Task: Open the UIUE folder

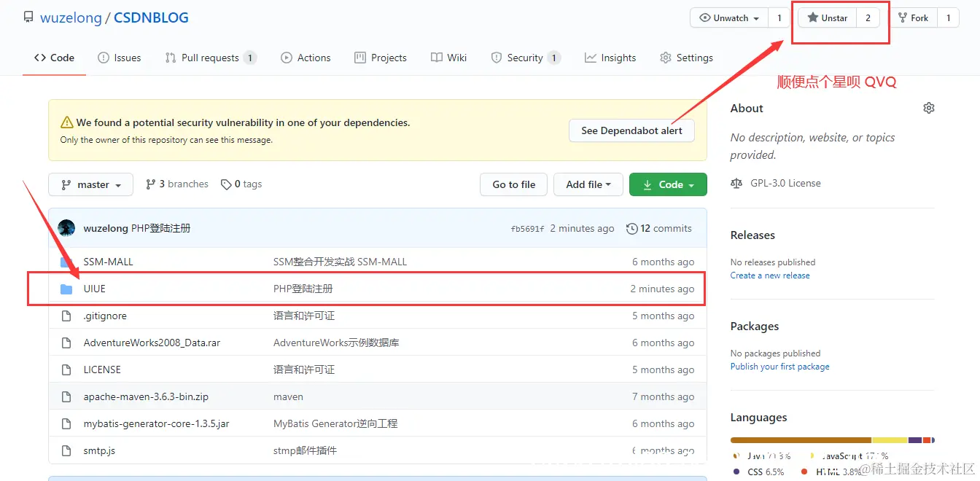Action: click(95, 289)
